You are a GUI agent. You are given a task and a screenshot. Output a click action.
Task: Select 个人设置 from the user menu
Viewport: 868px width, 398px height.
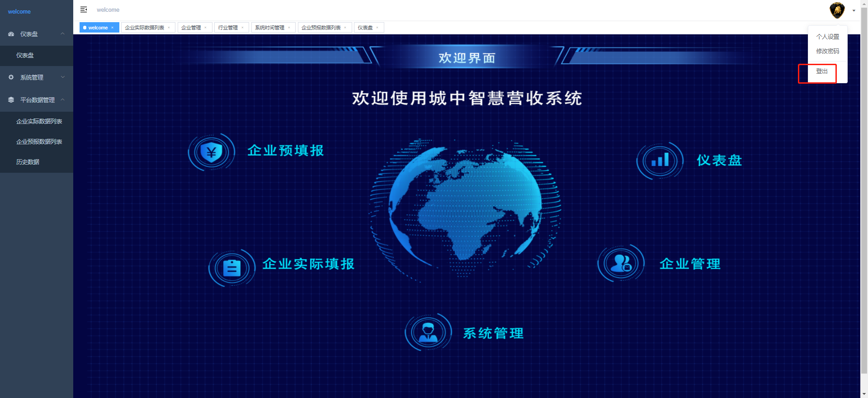[828, 37]
